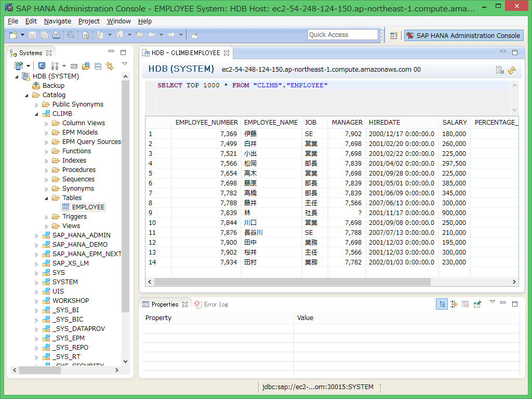The width and height of the screenshot is (532, 399).
Task: Open the Edit menu
Action: (x=31, y=21)
